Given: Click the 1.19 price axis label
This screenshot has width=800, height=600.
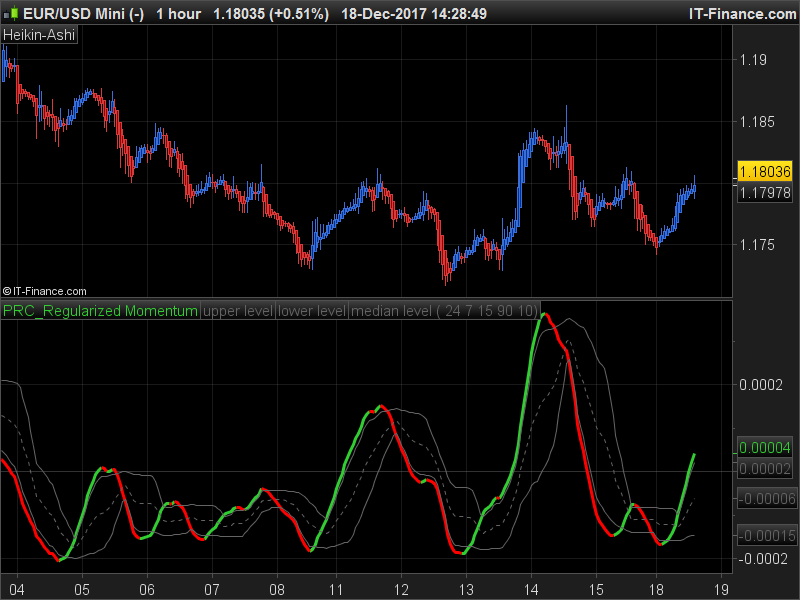Looking at the screenshot, I should (x=753, y=60).
